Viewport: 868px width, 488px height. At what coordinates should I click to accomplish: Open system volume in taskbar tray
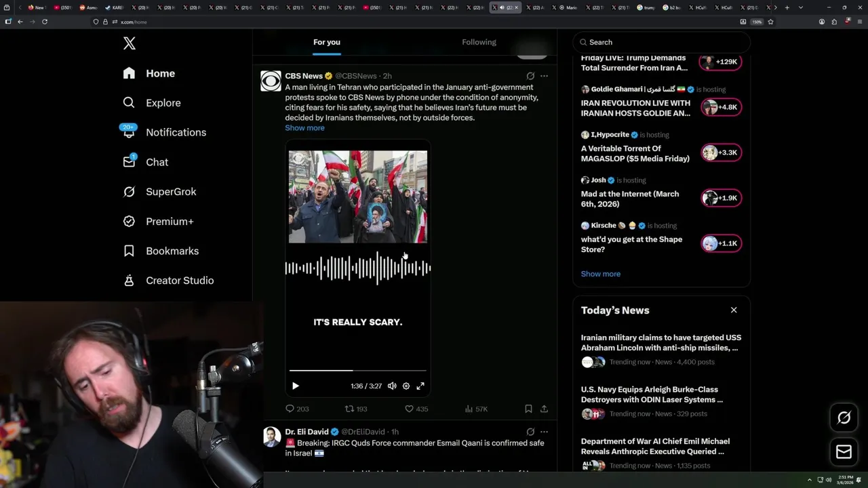[x=828, y=480]
